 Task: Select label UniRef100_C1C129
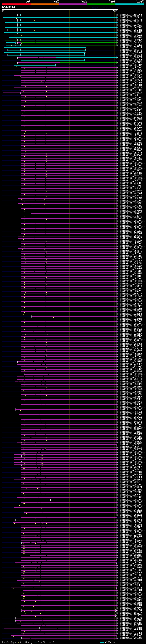coord(131,70)
